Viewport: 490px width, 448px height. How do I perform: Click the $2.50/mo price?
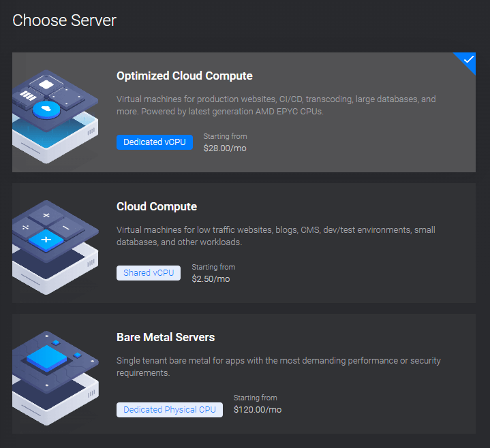tap(211, 278)
